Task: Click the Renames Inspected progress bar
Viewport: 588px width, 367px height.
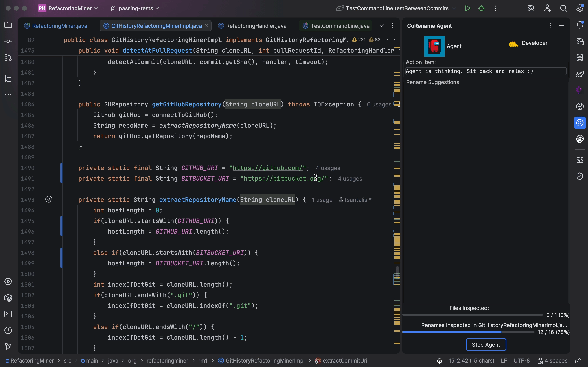Action: (468, 332)
